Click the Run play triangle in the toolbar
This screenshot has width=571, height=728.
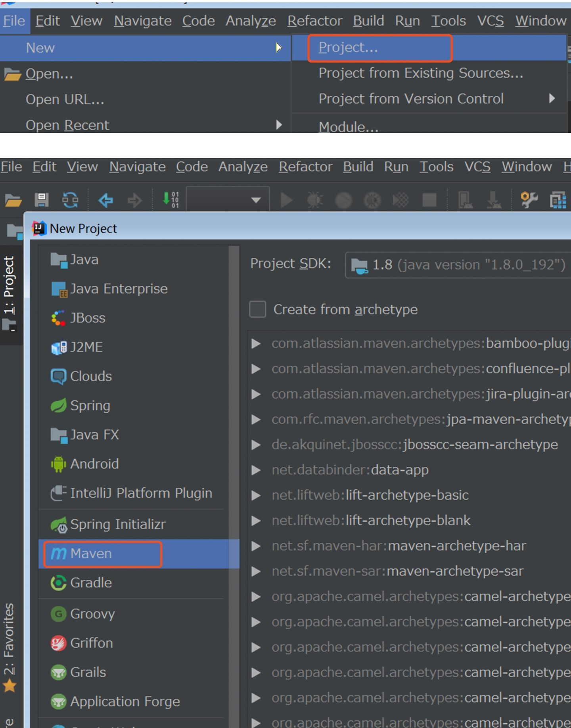286,200
